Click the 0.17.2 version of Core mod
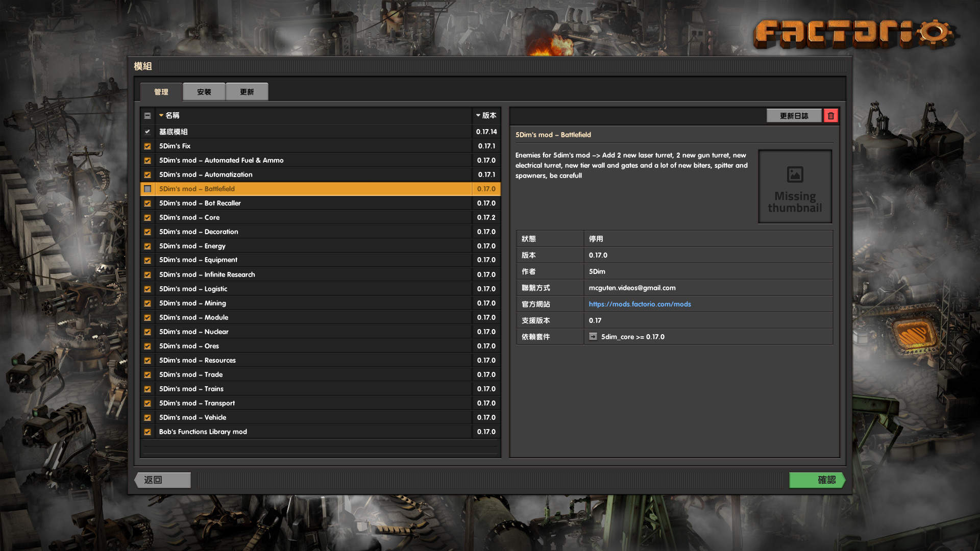980x551 pixels. 486,217
